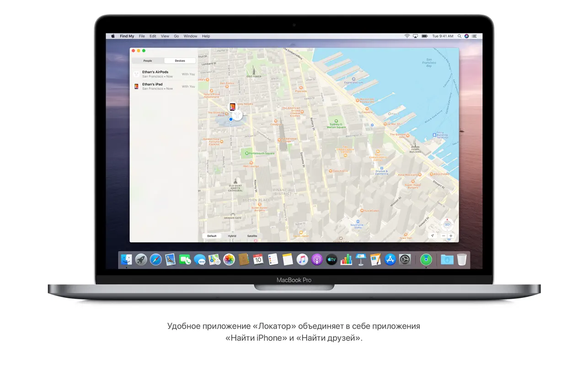
Task: Open Pages from the Dock
Action: point(375,260)
